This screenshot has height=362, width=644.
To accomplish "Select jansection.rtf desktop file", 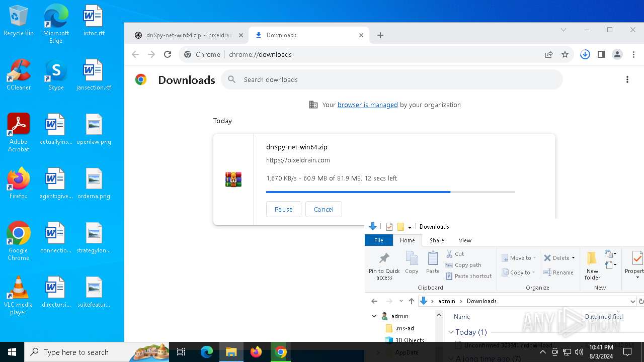I will [94, 75].
